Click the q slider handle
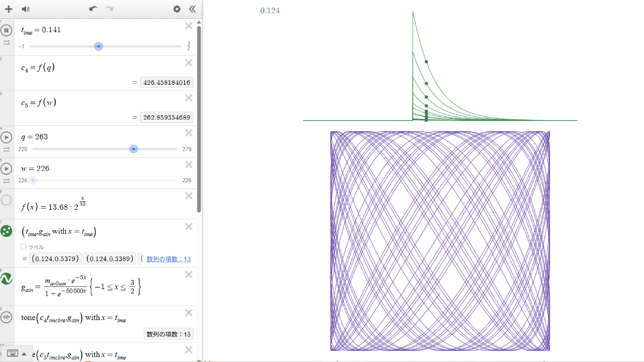 [134, 149]
